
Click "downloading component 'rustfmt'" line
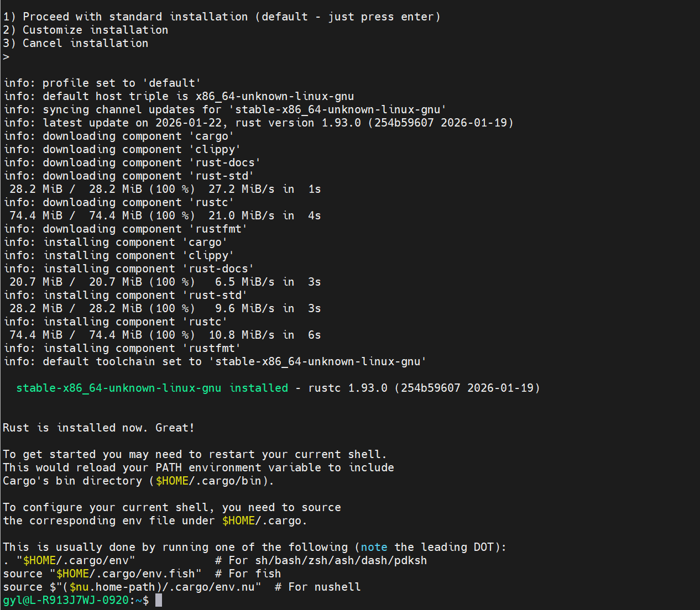(126, 229)
